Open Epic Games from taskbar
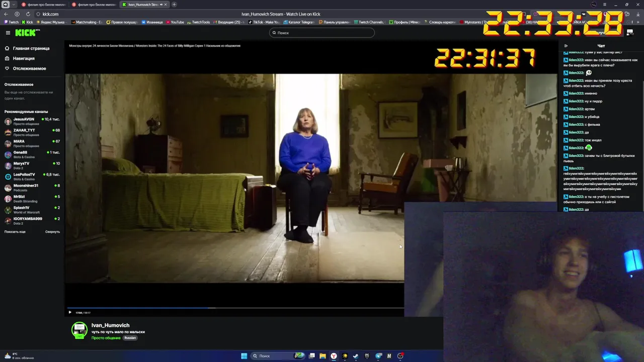The width and height of the screenshot is (644, 362). click(x=367, y=356)
